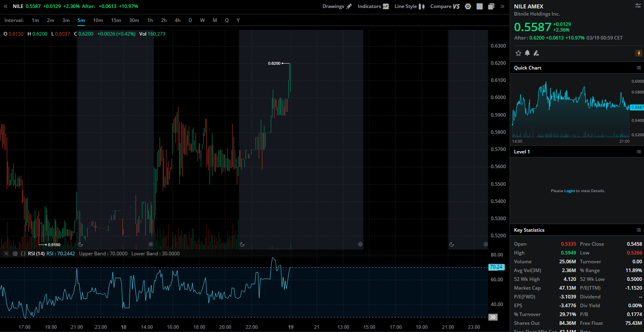644x332 pixels.
Task: Open RSI indicator settings braces icon
Action: [23, 254]
